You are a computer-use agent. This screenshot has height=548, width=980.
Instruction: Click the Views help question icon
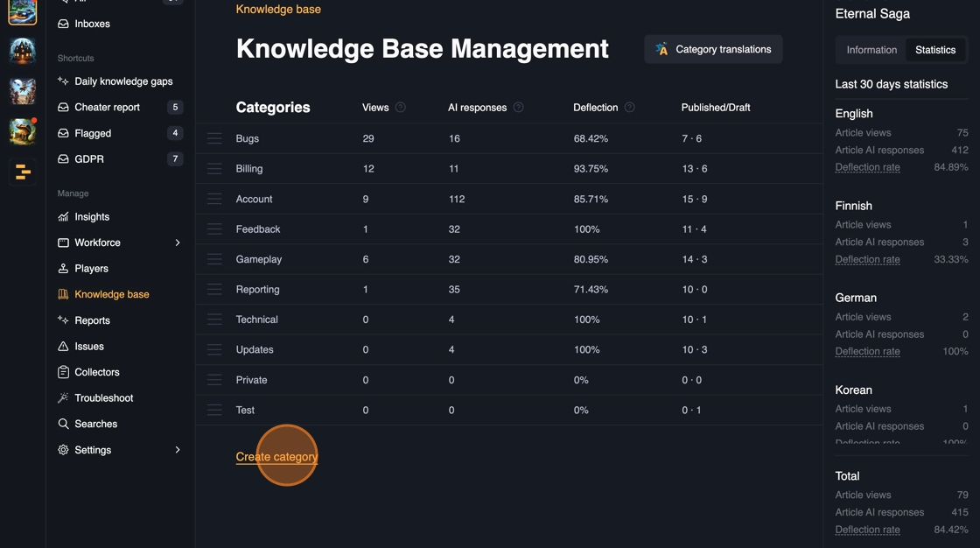tap(401, 108)
